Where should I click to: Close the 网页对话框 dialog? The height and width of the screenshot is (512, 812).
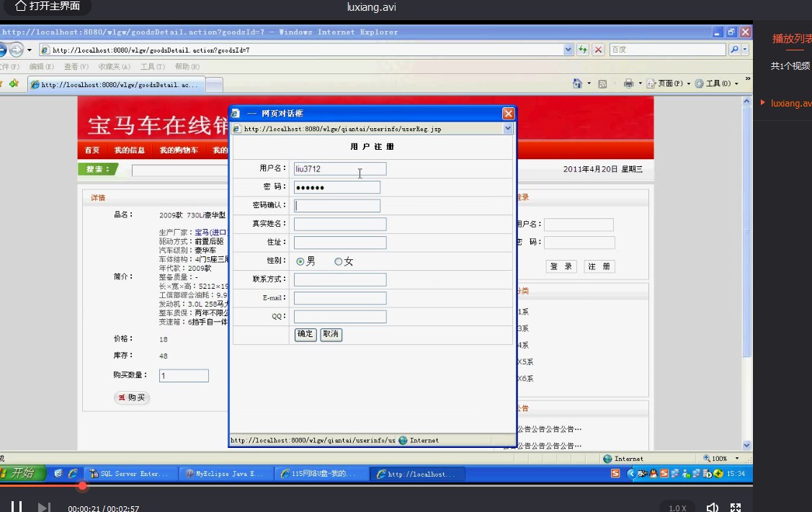[508, 113]
